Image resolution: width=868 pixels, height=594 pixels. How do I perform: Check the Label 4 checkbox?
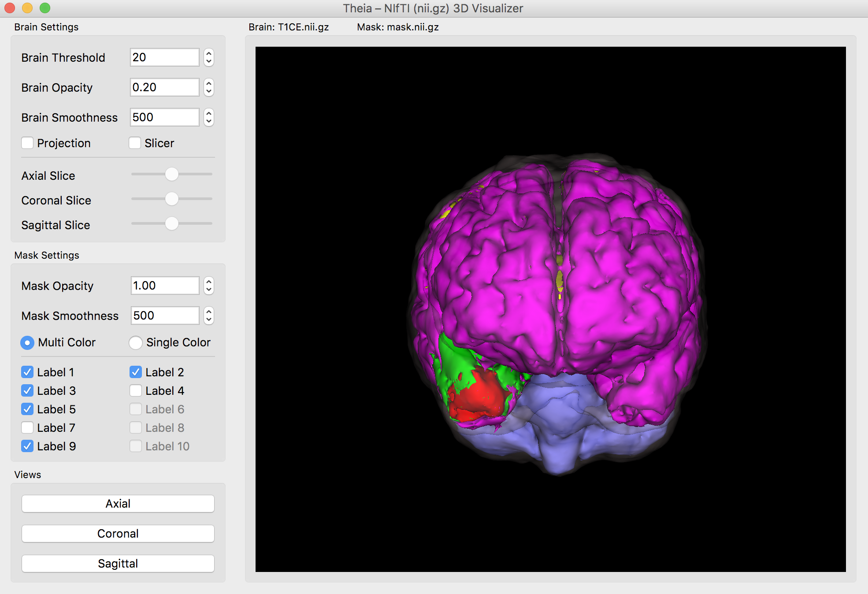[x=136, y=391]
